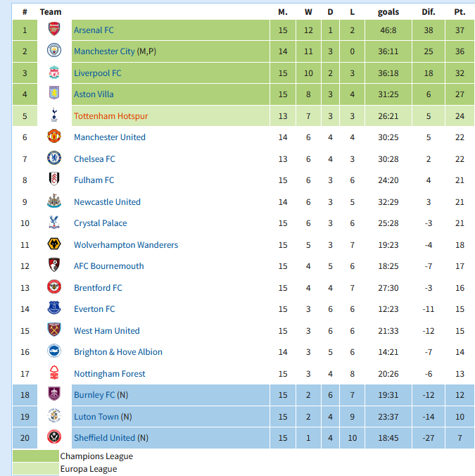Click the Nottingham Forest tree crest
The width and height of the screenshot is (475, 476).
click(x=54, y=372)
